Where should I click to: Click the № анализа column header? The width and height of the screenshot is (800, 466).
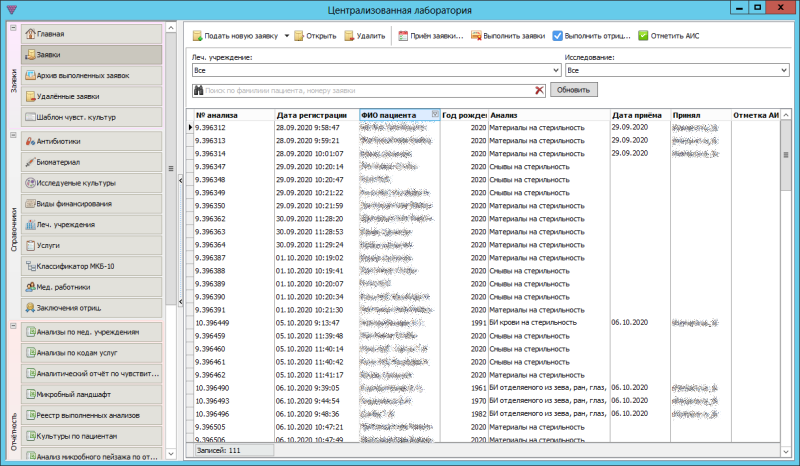232,115
